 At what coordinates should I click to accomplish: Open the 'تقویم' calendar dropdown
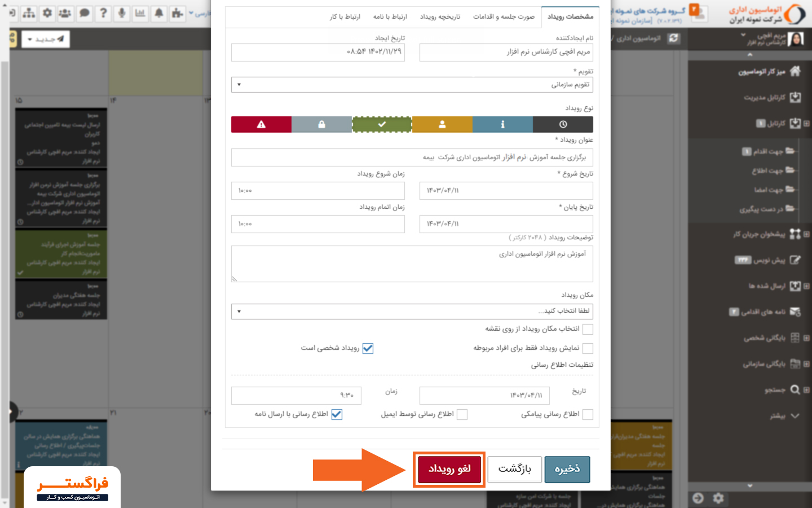click(x=412, y=85)
